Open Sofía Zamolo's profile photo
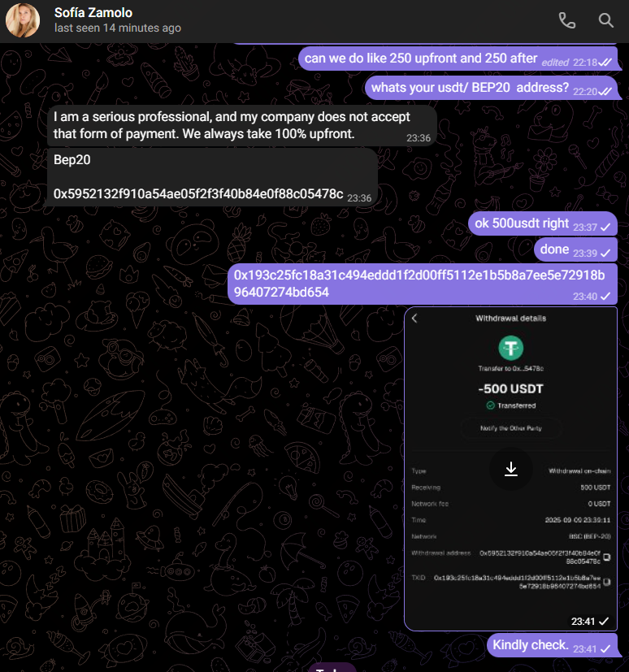 [x=23, y=20]
